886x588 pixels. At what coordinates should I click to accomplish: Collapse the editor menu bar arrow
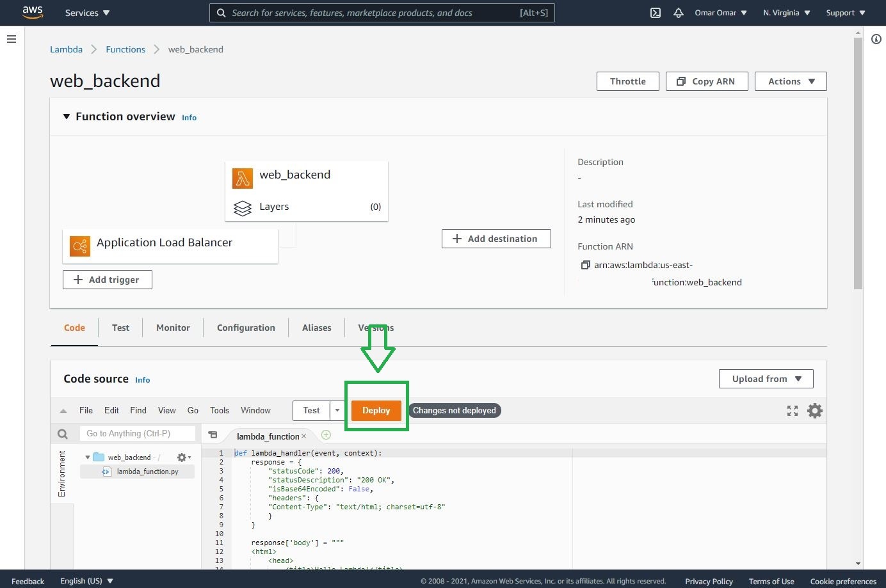[x=63, y=411]
